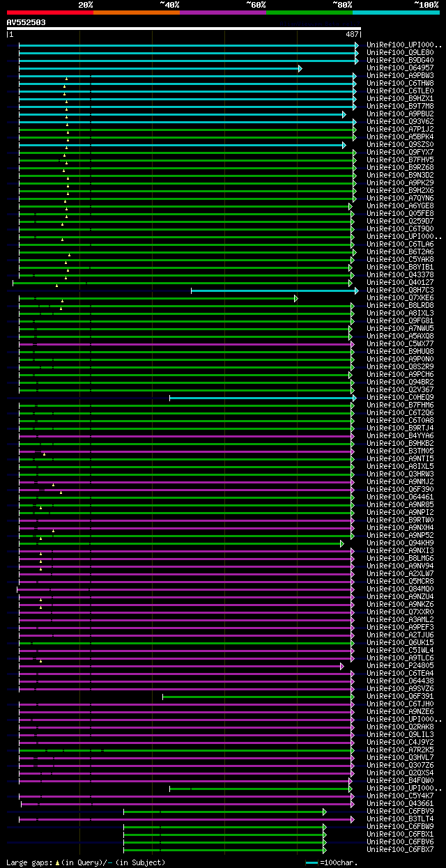Select the UniRef100_Q84MQ0 label
This screenshot has height=868, width=446.
tap(400, 589)
